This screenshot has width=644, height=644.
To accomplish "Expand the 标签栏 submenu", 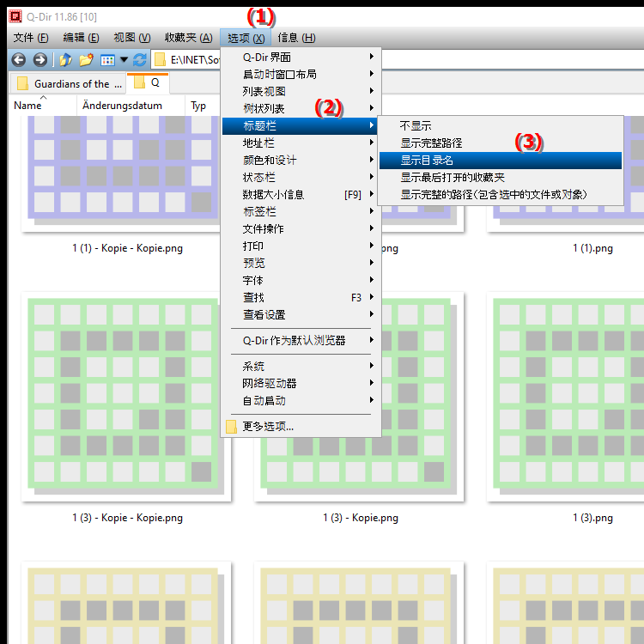I will click(x=301, y=211).
